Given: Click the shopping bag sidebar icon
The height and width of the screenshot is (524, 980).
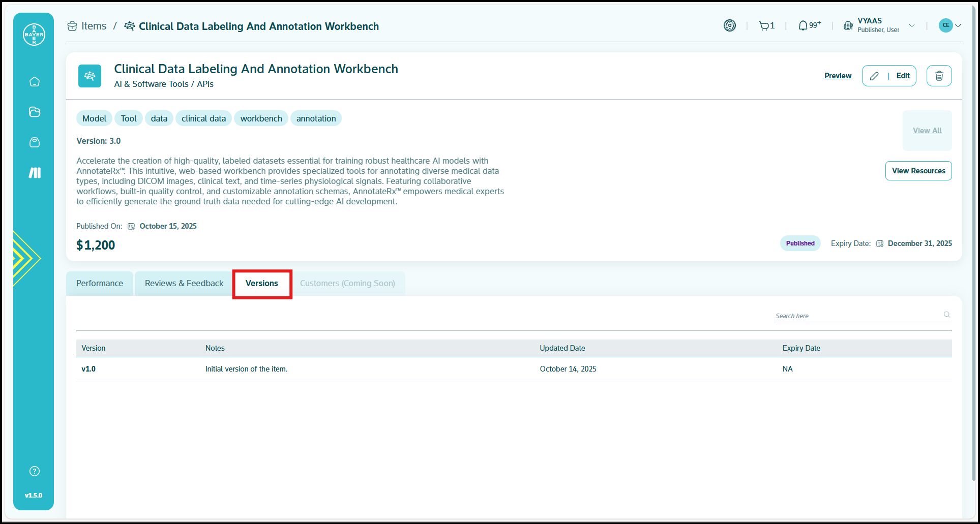Looking at the screenshot, I should (x=35, y=142).
